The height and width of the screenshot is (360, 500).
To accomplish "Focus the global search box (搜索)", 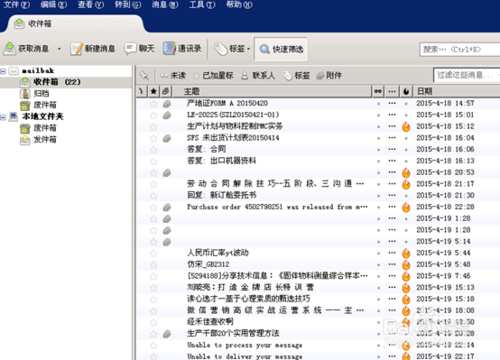I will pos(460,49).
